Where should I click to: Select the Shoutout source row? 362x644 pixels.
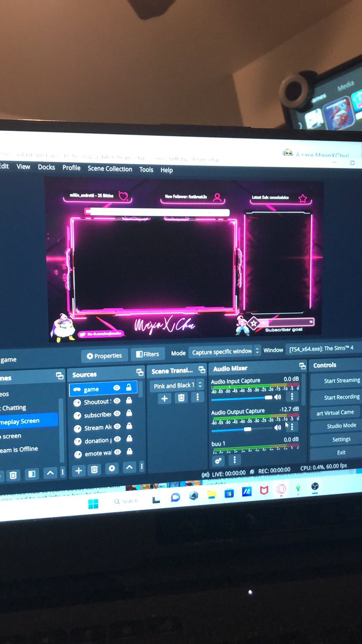tap(103, 401)
